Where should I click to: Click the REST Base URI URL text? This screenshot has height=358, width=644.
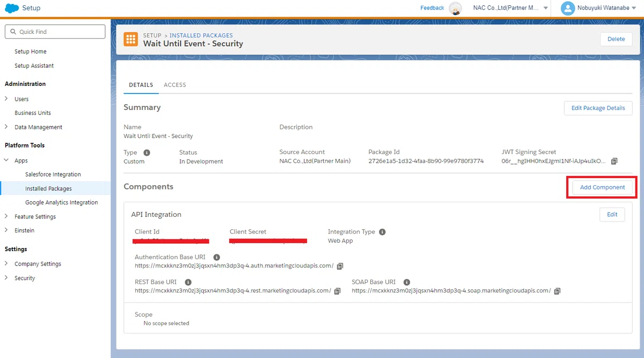[233, 291]
